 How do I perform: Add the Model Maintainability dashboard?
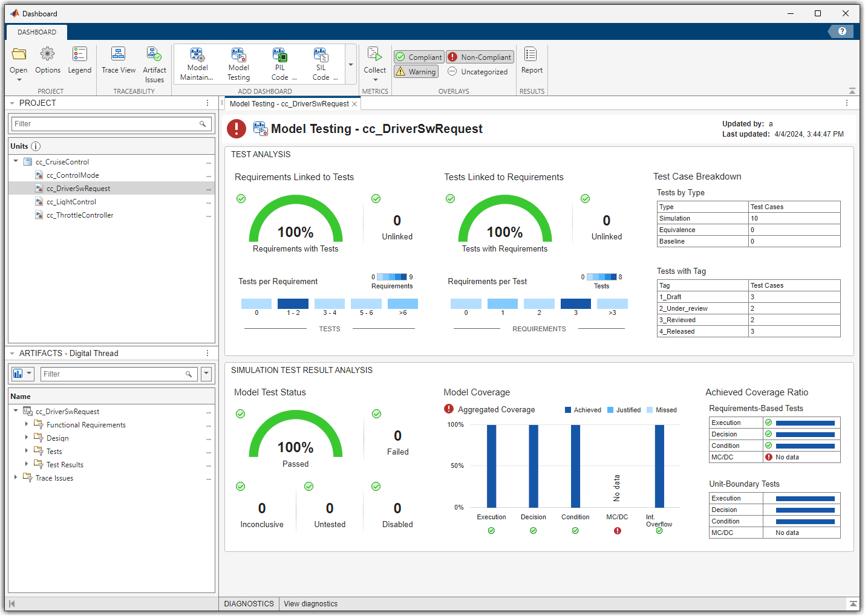pyautogui.click(x=197, y=63)
